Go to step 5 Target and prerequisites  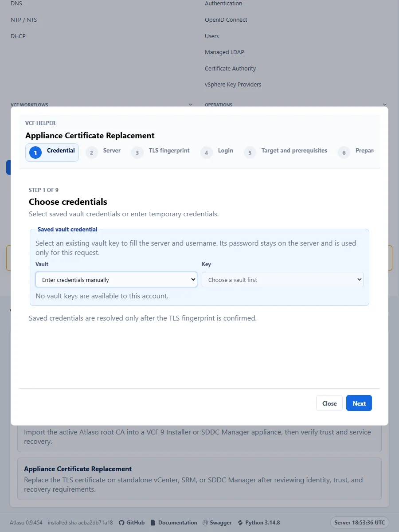(286, 152)
